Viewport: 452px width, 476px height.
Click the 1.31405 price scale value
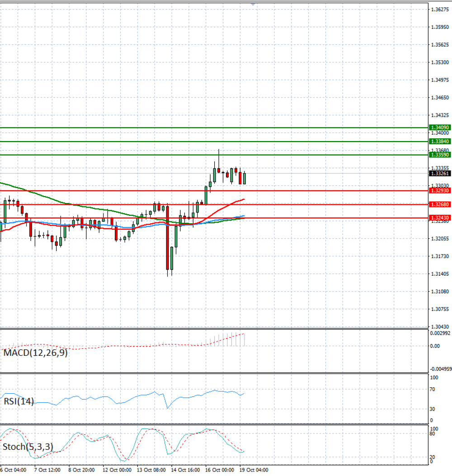(440, 274)
